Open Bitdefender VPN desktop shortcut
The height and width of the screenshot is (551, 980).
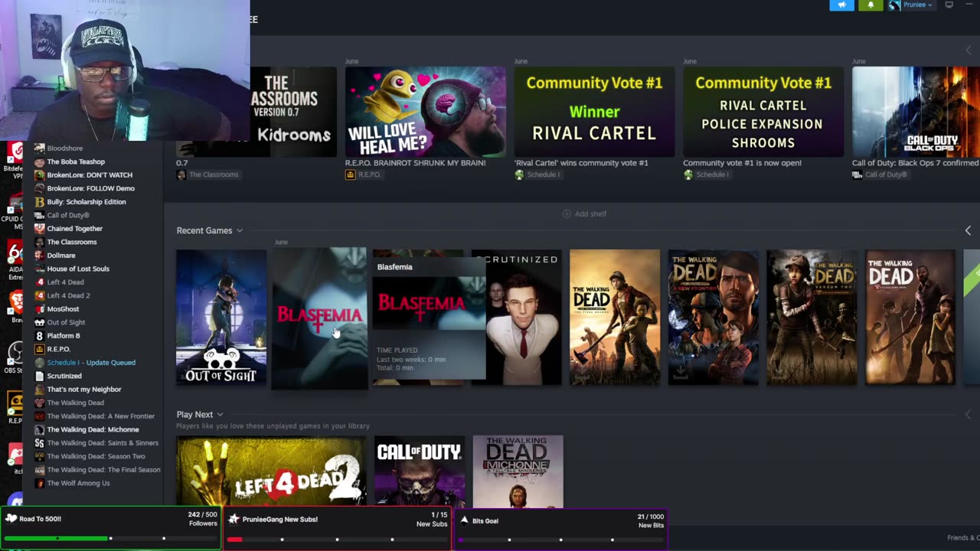[14, 161]
